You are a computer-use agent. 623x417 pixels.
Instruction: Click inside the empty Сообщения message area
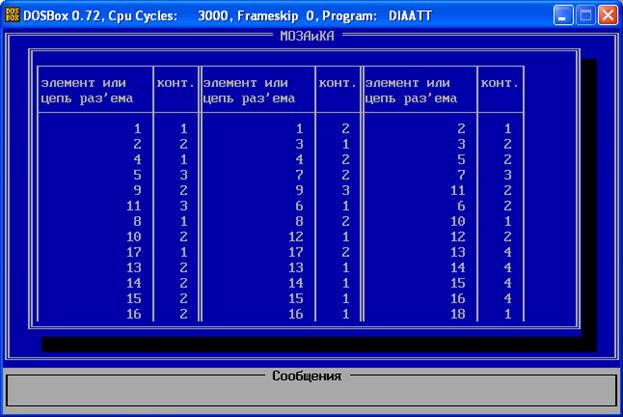click(x=310, y=395)
